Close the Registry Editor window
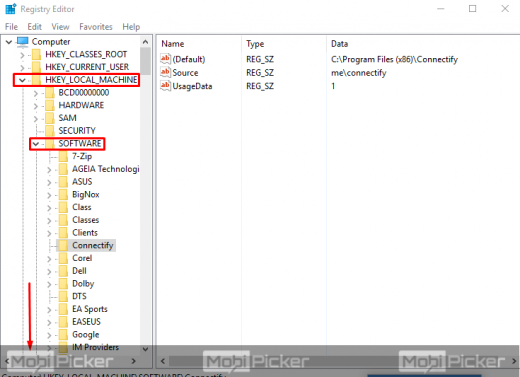This screenshot has height=377, width=520. tap(505, 9)
